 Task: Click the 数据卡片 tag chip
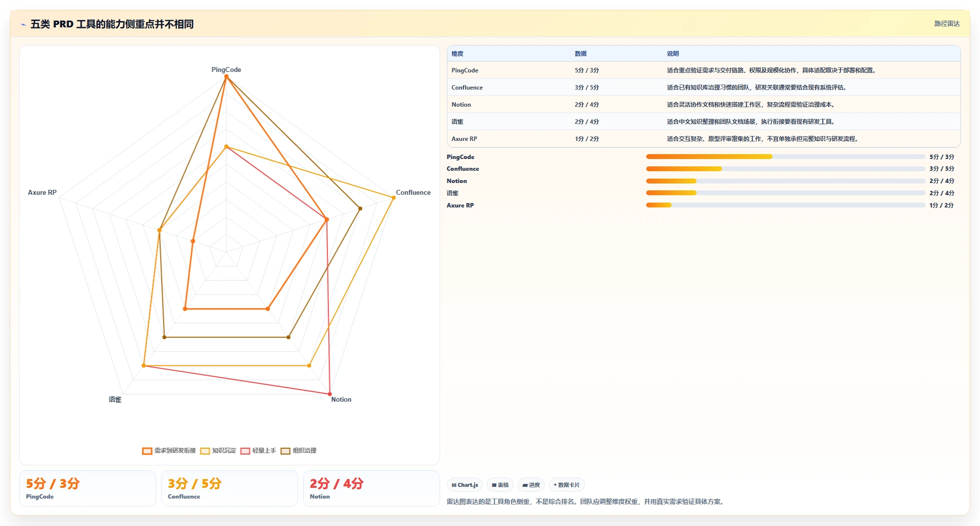[x=567, y=485]
